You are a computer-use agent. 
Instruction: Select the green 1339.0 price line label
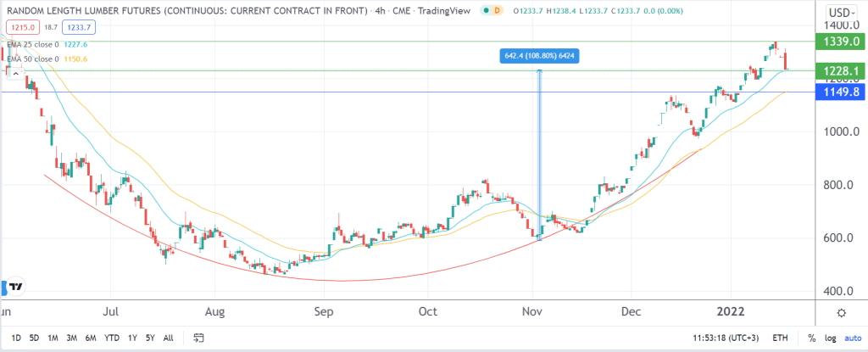pos(840,42)
